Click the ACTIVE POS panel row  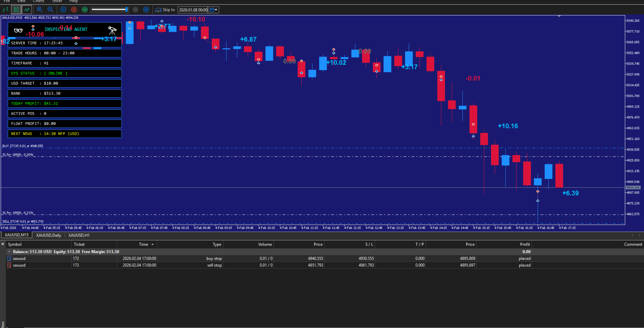[x=65, y=113]
